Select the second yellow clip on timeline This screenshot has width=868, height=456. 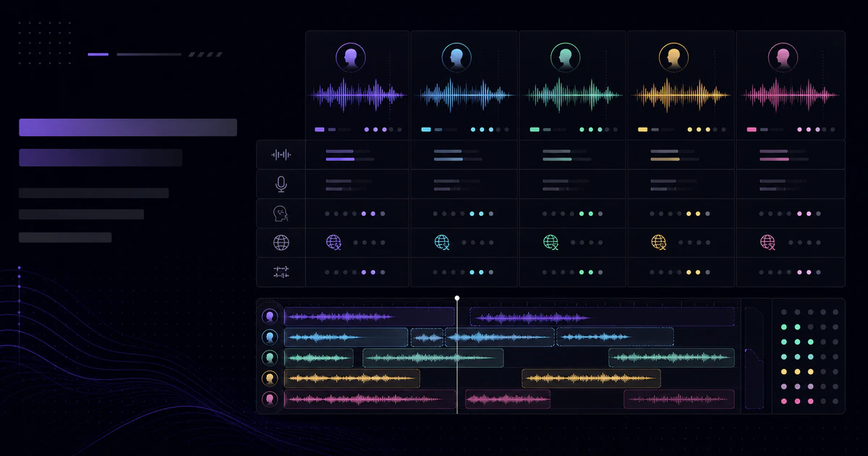tap(591, 378)
